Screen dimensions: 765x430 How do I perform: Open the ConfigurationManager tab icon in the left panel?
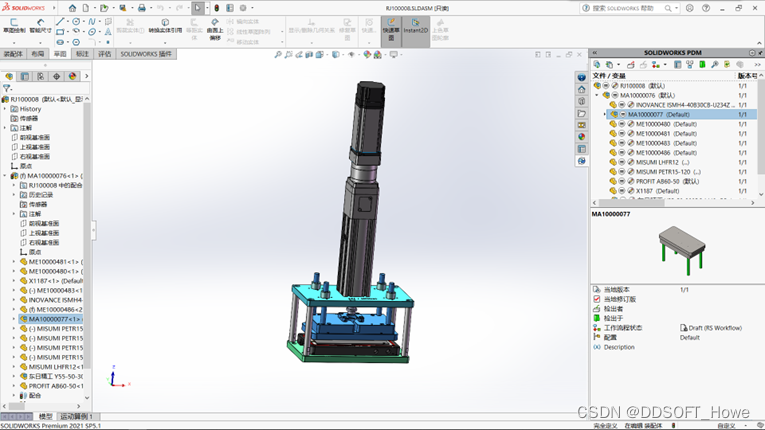tap(39, 76)
